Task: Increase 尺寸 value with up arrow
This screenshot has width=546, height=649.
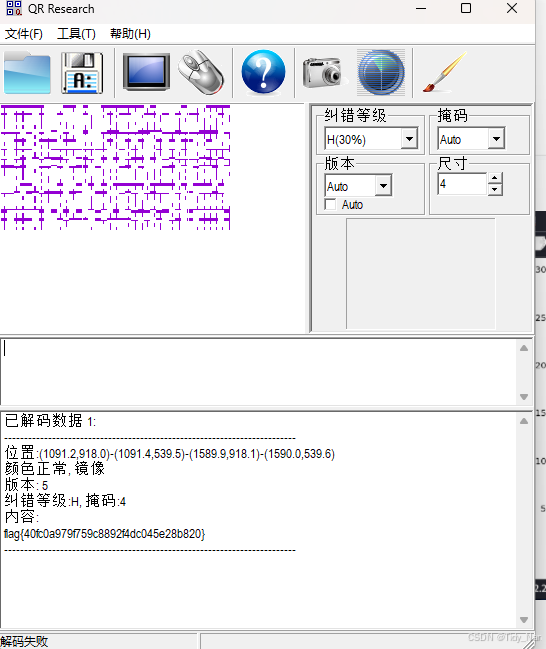Action: 495,178
